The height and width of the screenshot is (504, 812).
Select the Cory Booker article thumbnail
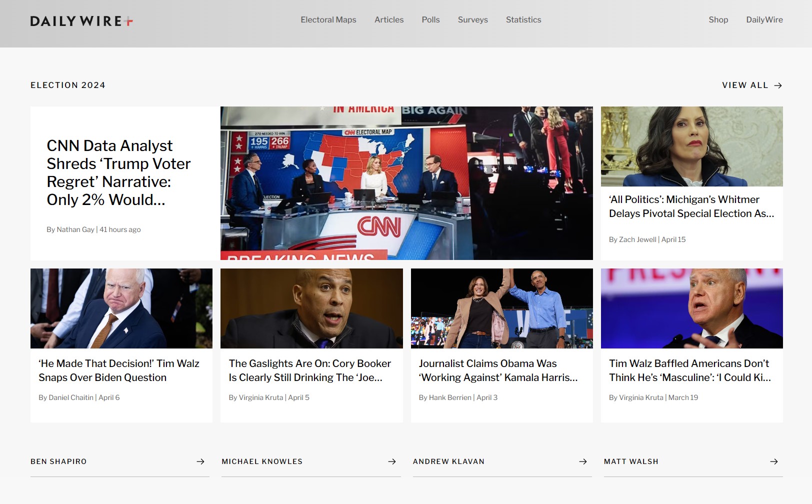coord(311,308)
